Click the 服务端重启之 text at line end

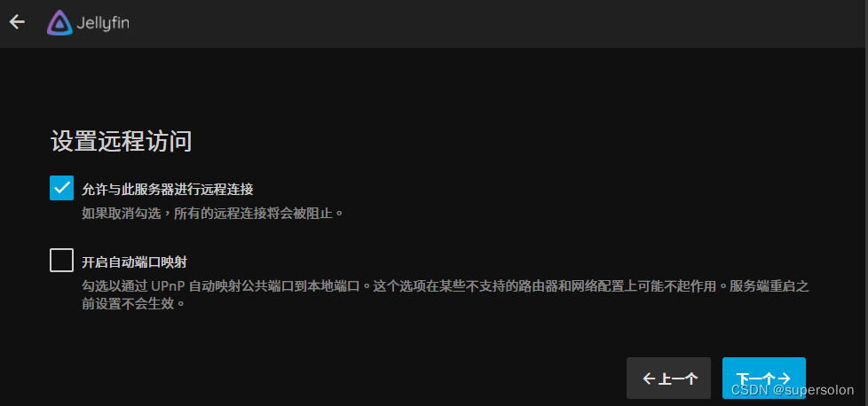tap(769, 286)
